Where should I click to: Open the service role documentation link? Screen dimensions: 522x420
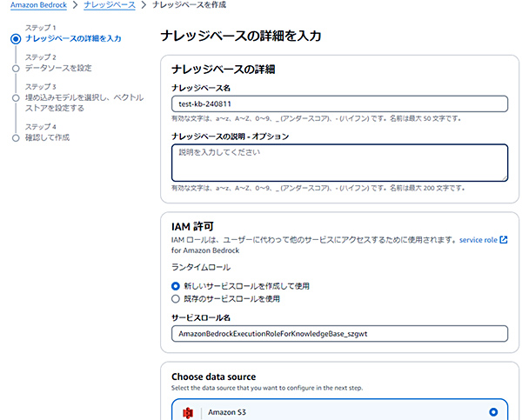pos(478,239)
